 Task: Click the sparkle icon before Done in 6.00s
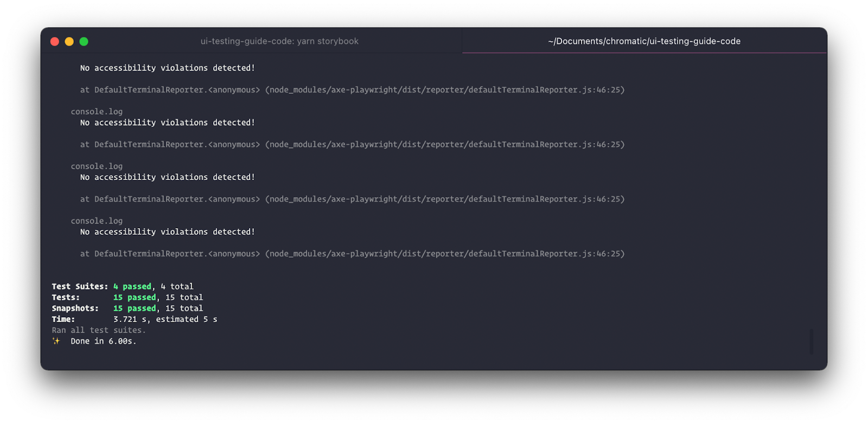pyautogui.click(x=56, y=341)
